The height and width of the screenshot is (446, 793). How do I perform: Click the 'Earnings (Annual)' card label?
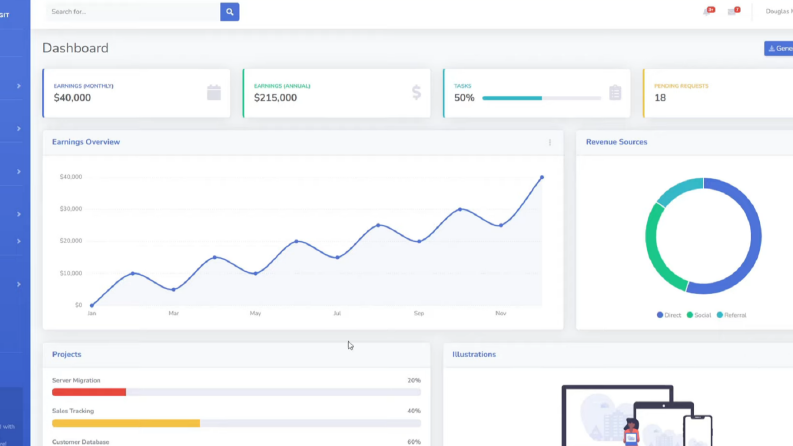[282, 86]
